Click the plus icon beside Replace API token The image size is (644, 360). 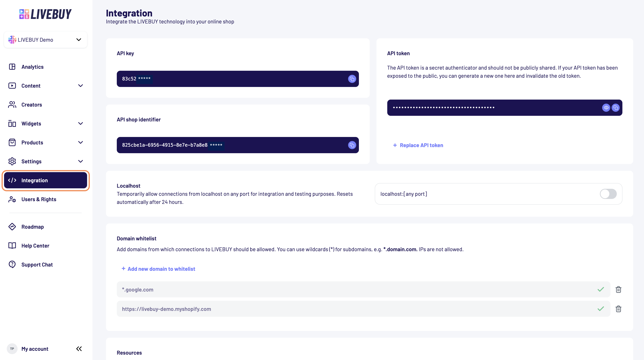point(395,145)
